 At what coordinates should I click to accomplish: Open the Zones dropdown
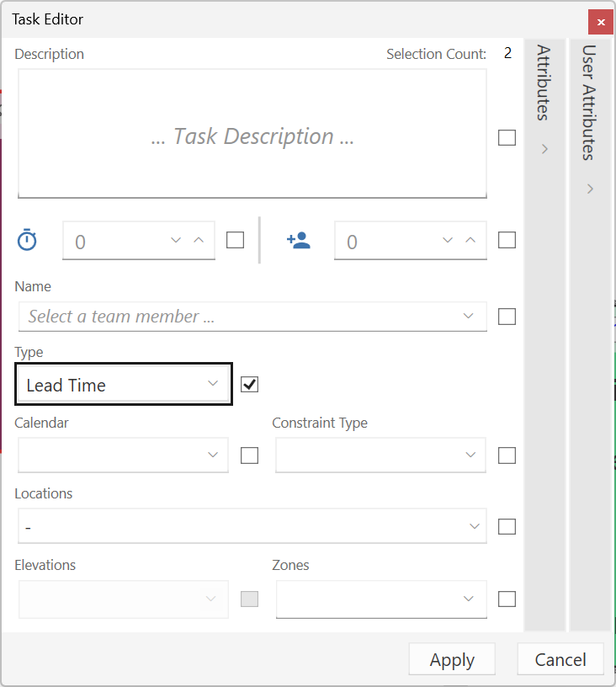[380, 599]
